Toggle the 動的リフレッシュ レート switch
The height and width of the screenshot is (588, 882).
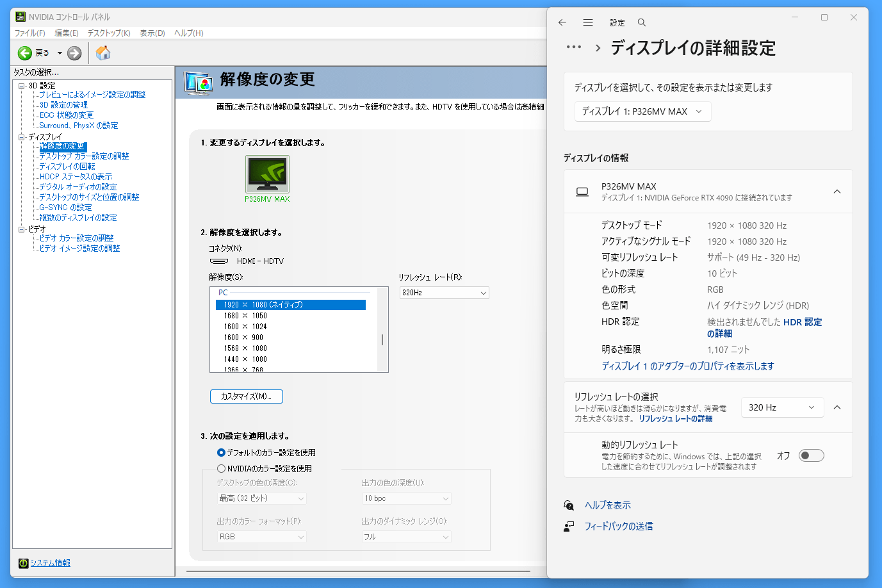pyautogui.click(x=811, y=455)
